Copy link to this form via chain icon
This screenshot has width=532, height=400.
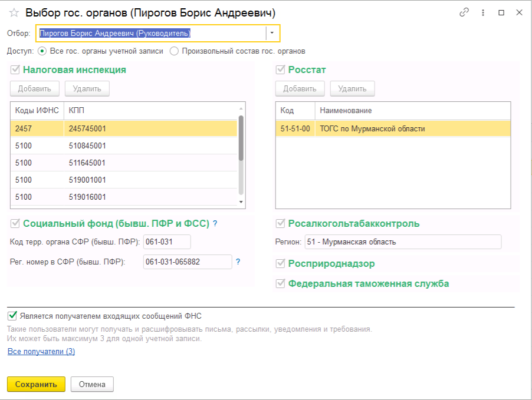click(464, 12)
